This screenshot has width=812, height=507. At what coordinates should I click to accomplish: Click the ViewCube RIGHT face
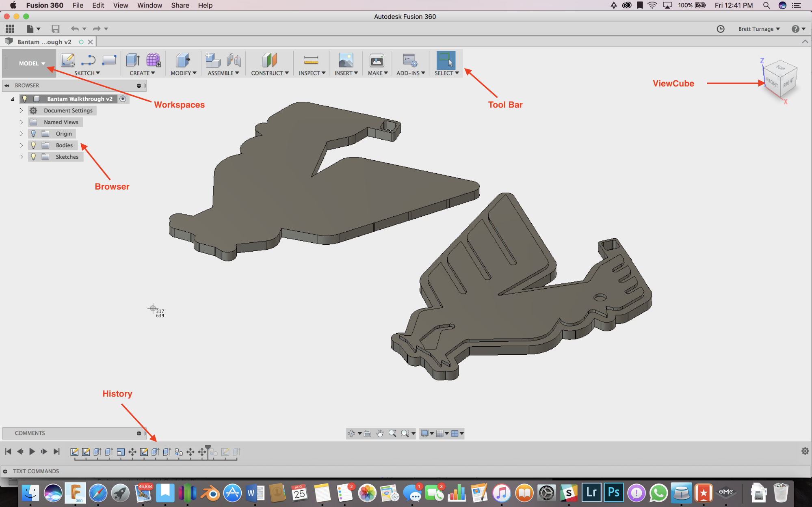pyautogui.click(x=788, y=82)
